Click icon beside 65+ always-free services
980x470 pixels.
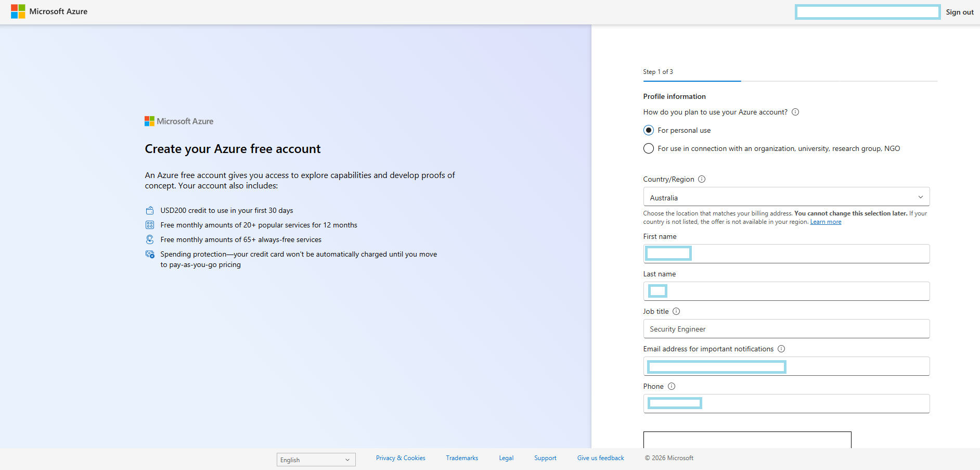pos(150,239)
